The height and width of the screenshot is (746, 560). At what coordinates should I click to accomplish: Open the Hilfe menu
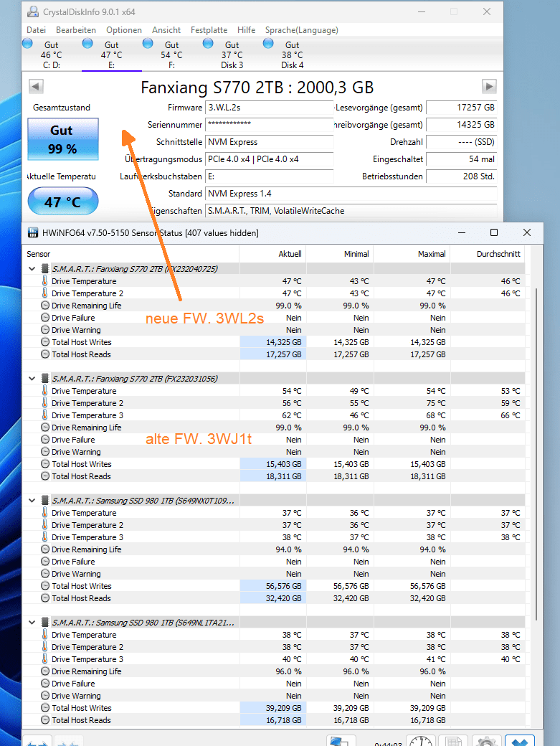(246, 30)
